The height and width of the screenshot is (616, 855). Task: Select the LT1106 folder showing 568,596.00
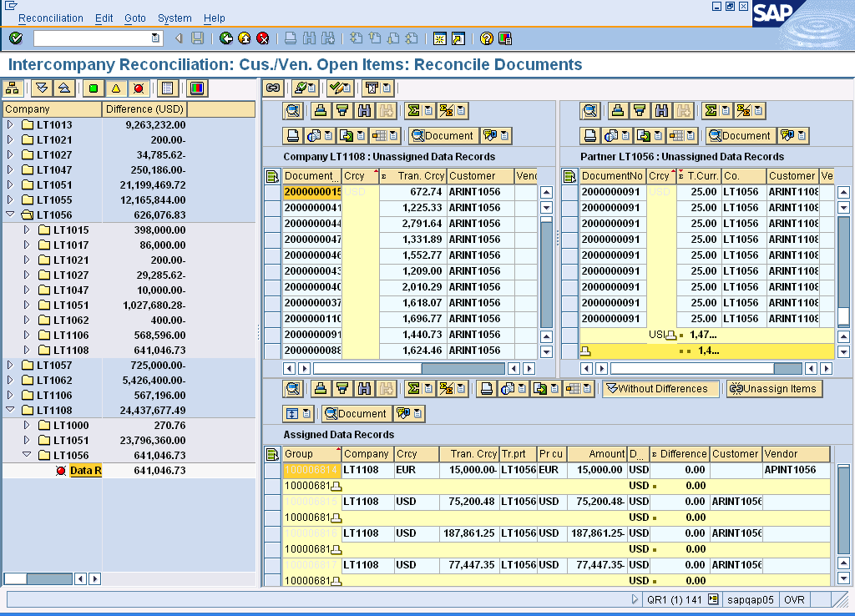pyautogui.click(x=71, y=336)
